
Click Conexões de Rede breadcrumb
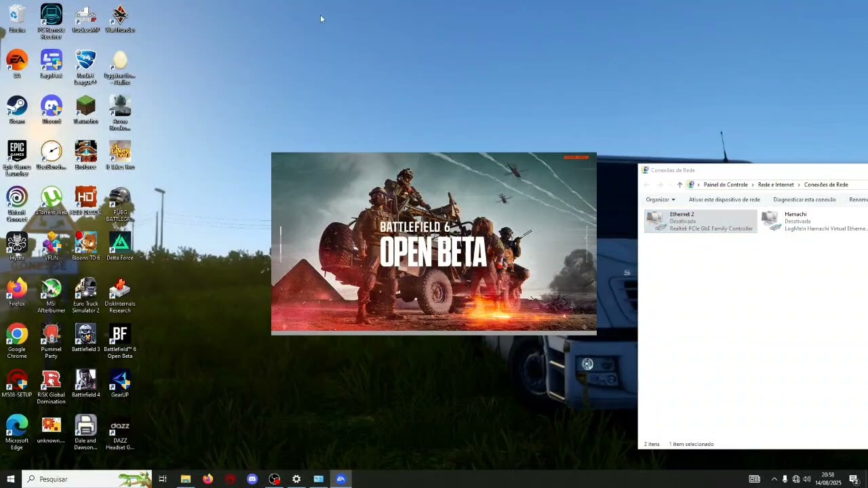click(826, 184)
